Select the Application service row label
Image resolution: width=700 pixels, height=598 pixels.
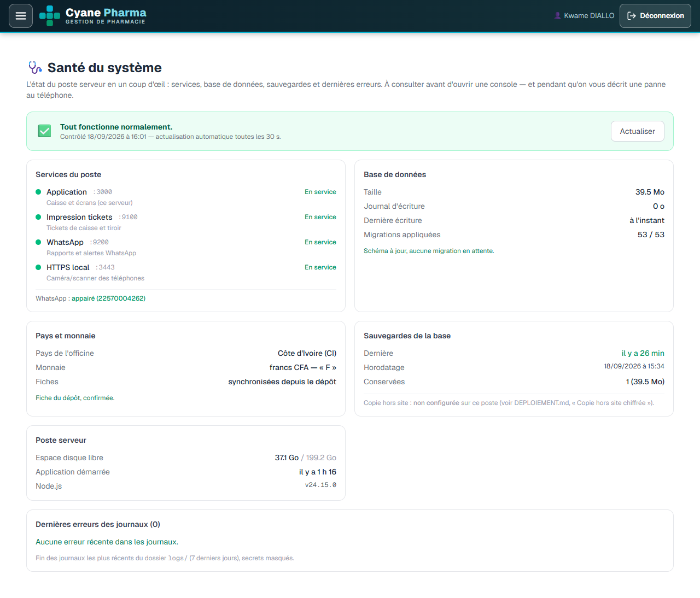(x=67, y=192)
